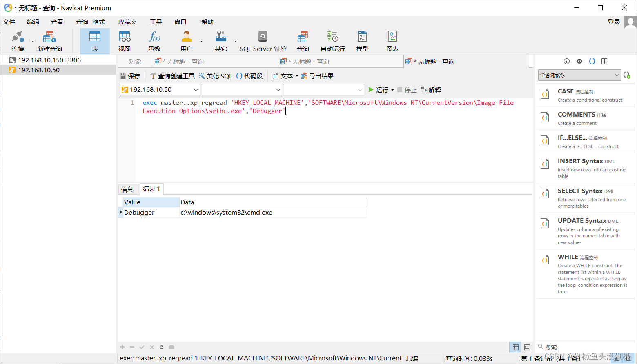The height and width of the screenshot is (364, 637).
Task: Open the 帮助 menu
Action: pos(207,22)
